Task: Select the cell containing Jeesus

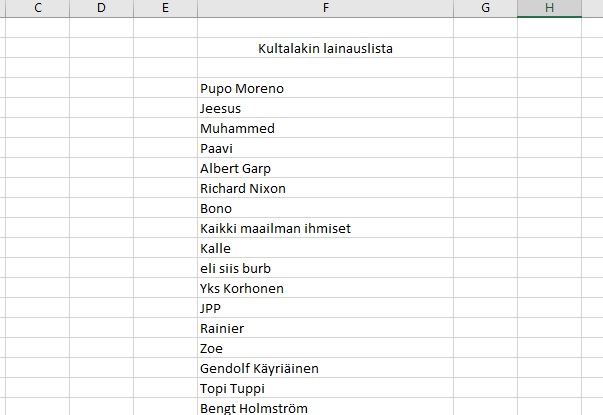Action: tap(325, 108)
